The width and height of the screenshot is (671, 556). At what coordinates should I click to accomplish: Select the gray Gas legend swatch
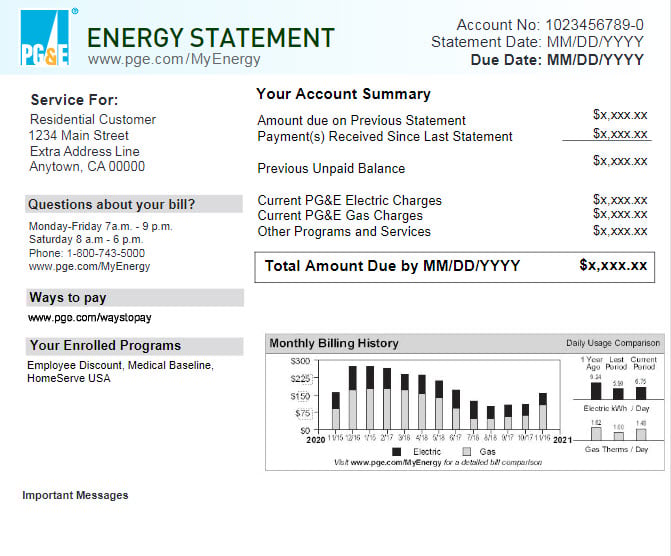467,452
